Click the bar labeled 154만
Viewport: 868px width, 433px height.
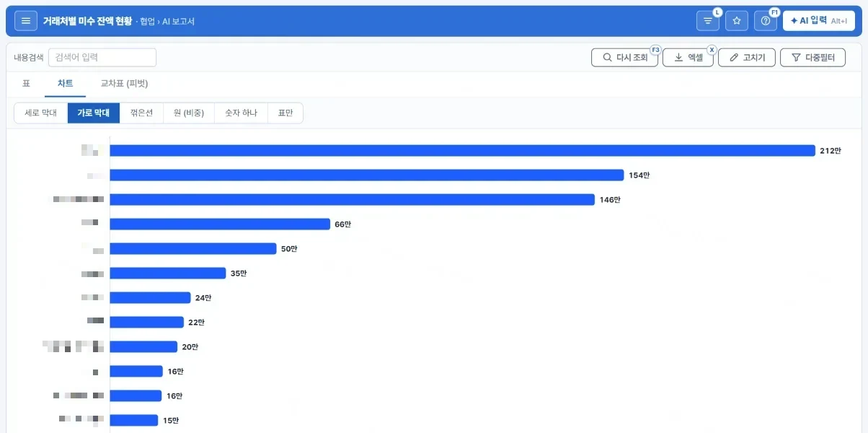[x=366, y=175]
